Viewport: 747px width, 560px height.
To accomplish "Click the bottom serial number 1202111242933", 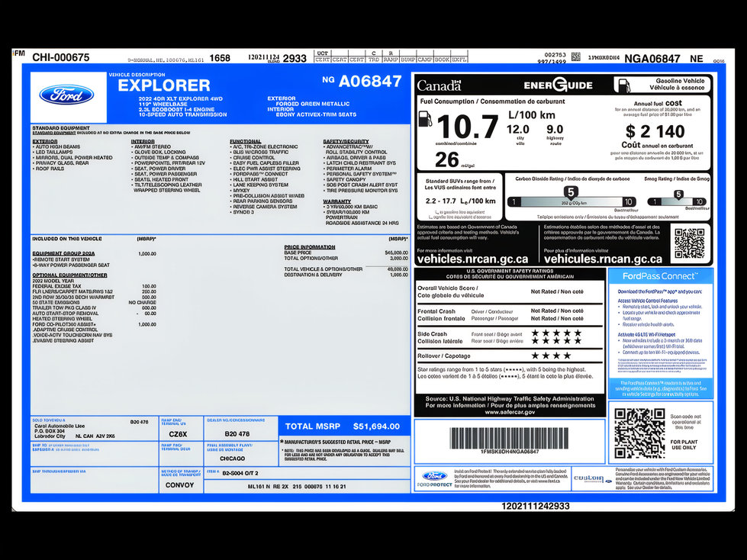I will pyautogui.click(x=535, y=506).
